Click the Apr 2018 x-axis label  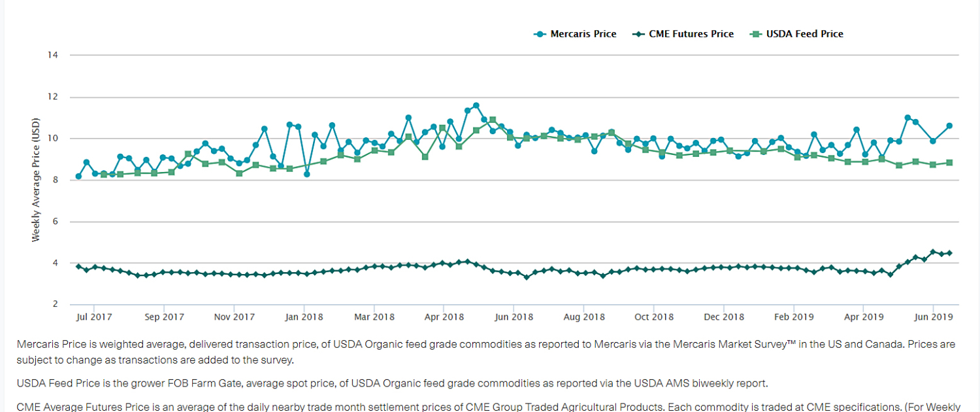pyautogui.click(x=444, y=317)
